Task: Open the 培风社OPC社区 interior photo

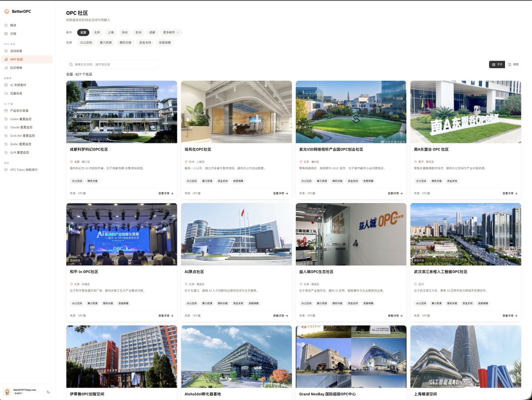Action: (x=236, y=112)
